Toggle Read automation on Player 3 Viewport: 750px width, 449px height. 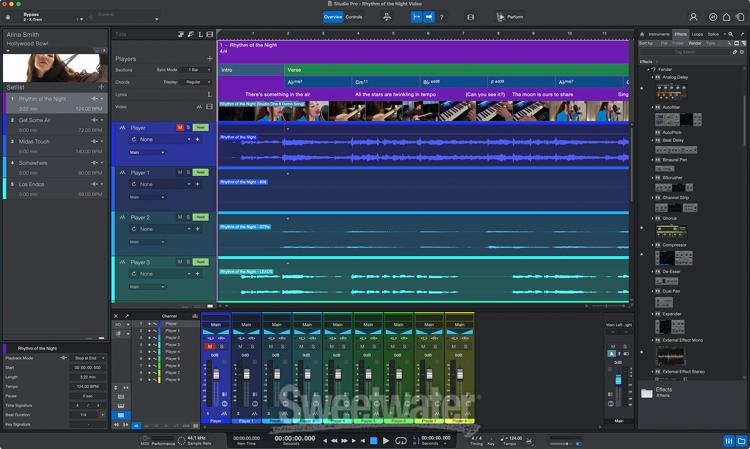[201, 262]
